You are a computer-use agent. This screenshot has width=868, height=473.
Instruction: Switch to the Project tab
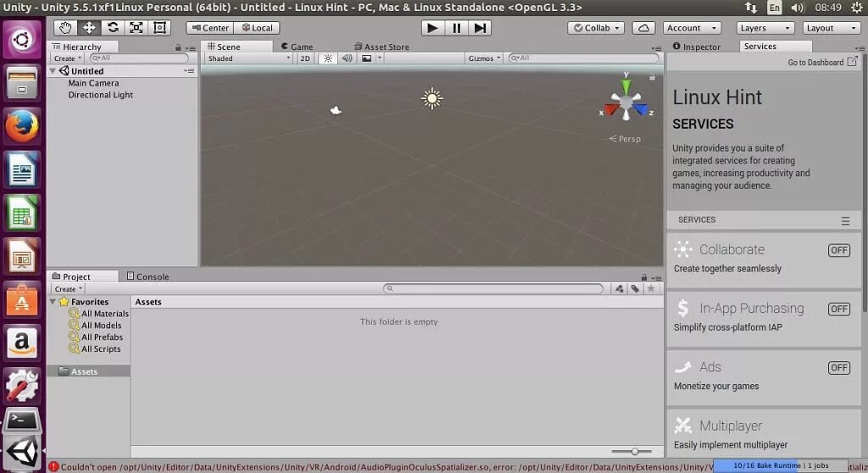pyautogui.click(x=83, y=276)
